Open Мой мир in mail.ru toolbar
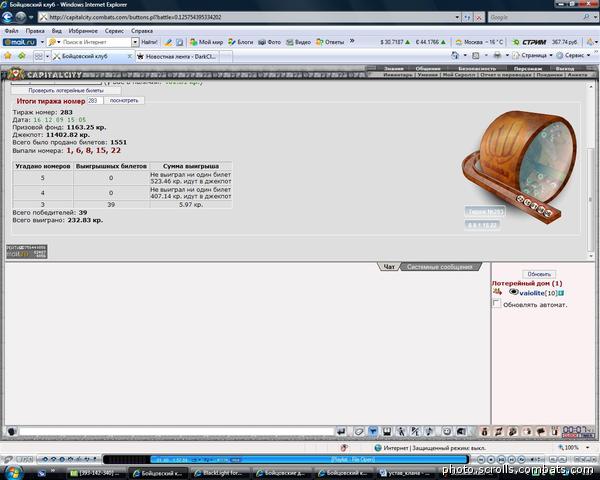This screenshot has width=600, height=480. (x=206, y=42)
